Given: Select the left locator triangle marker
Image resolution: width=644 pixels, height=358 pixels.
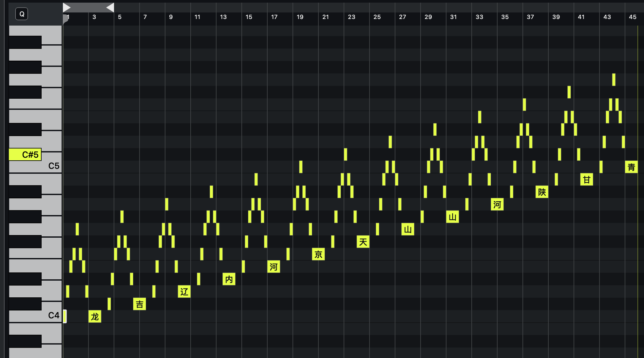Looking at the screenshot, I should tap(66, 7).
